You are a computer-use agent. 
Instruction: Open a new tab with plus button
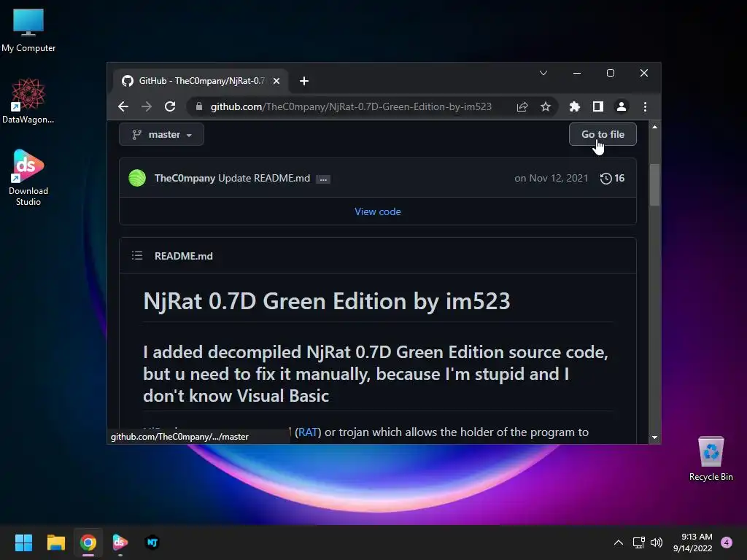[304, 81]
